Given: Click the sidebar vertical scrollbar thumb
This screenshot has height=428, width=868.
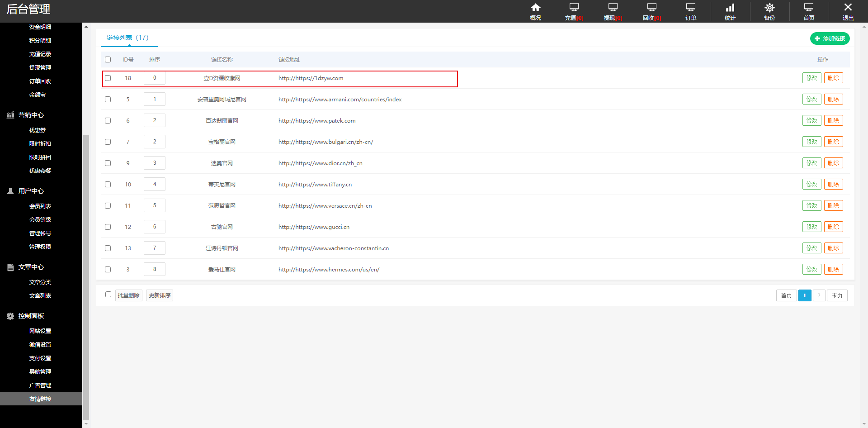Looking at the screenshot, I should click(86, 276).
